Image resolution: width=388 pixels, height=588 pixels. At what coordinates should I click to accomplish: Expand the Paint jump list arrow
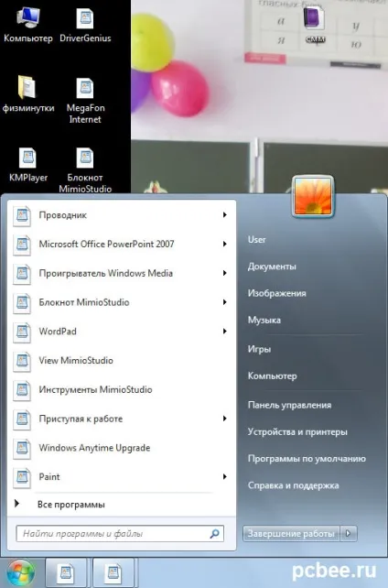[225, 476]
